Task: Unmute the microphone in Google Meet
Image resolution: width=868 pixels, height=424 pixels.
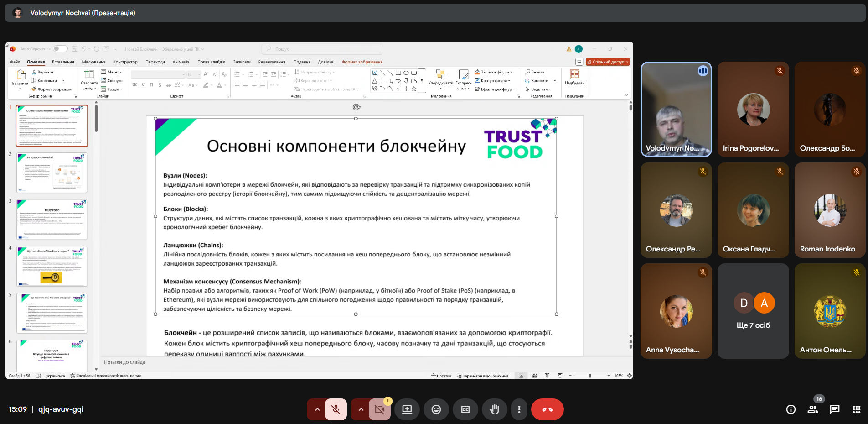Action: click(336, 409)
